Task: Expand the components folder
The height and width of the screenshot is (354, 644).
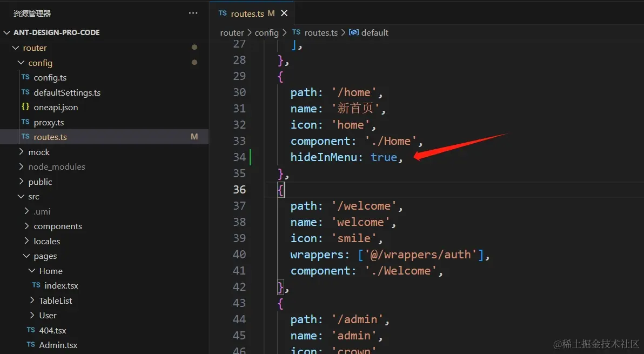Action: tap(26, 226)
